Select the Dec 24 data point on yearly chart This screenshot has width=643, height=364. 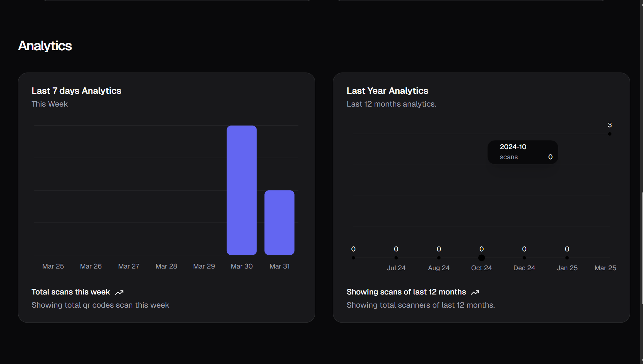[x=524, y=258]
